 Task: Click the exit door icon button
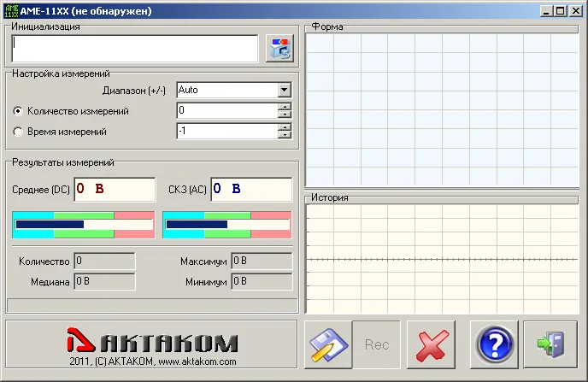click(550, 344)
